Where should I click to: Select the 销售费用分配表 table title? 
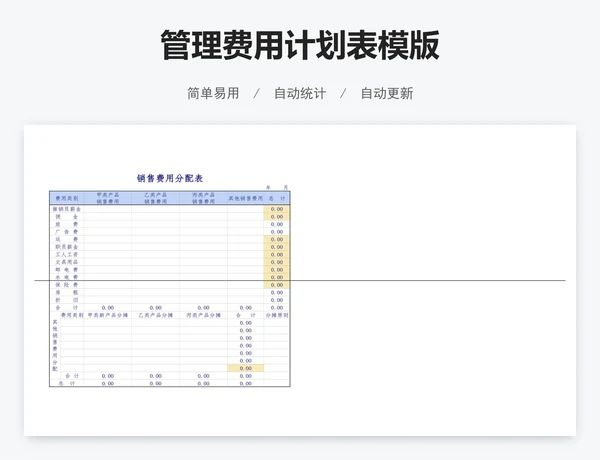(170, 178)
